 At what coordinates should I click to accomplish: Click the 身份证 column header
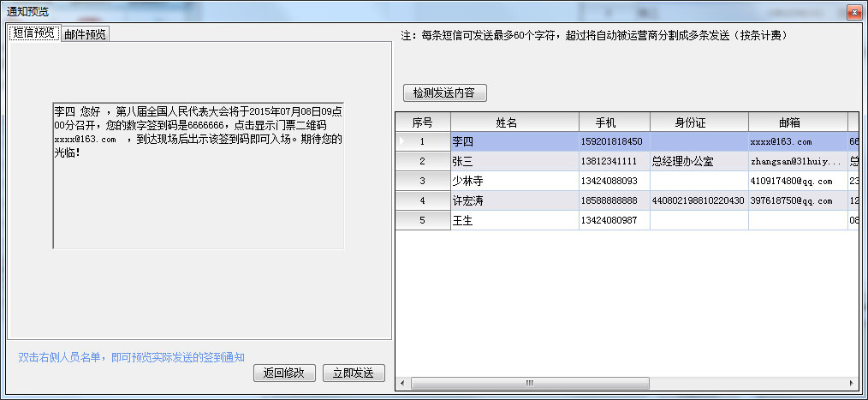[x=699, y=122]
